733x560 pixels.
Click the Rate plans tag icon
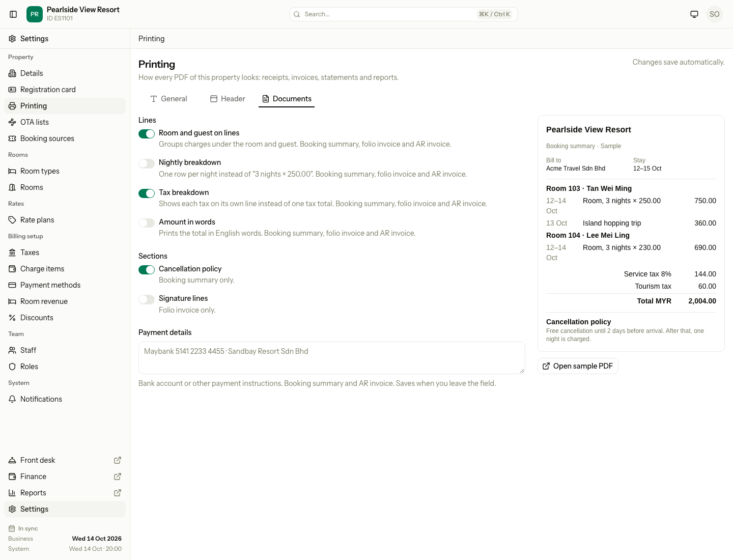(x=12, y=220)
